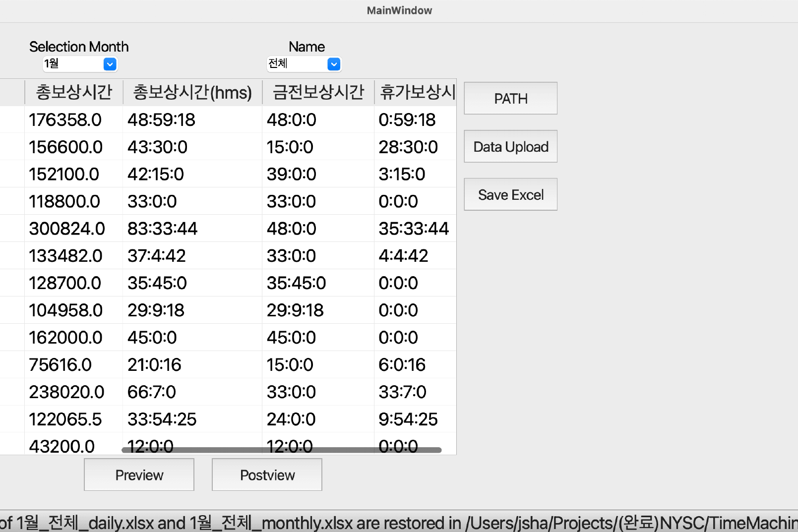The width and height of the screenshot is (798, 532).
Task: Click the Save Excel button
Action: coord(510,194)
